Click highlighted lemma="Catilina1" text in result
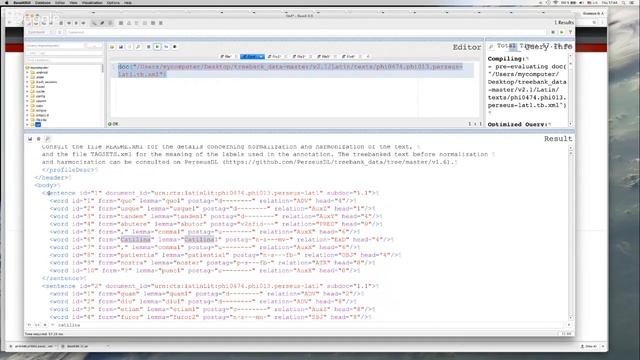The image size is (640, 360). click(199, 240)
